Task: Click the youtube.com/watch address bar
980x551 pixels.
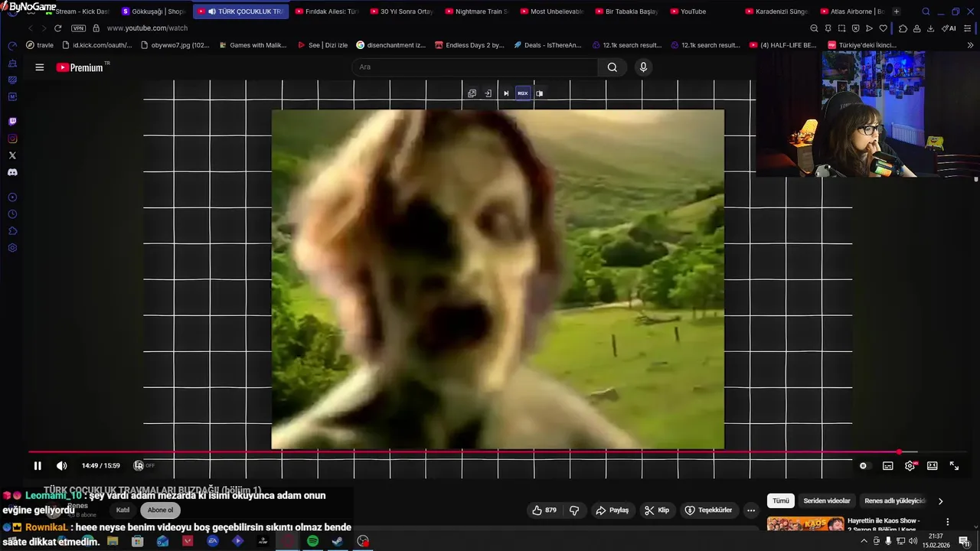Action: pyautogui.click(x=147, y=28)
